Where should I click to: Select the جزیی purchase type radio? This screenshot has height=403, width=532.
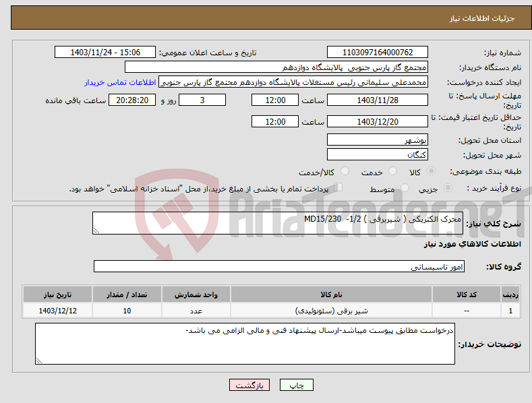(448, 187)
